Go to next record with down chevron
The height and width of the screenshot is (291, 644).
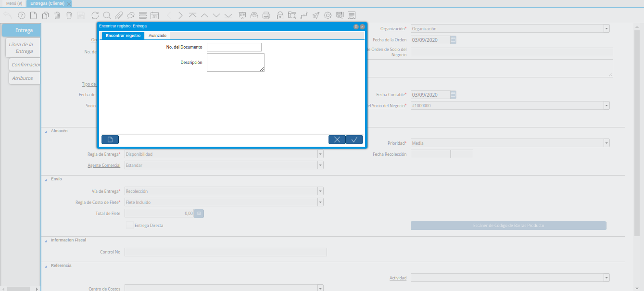pyautogui.click(x=216, y=15)
